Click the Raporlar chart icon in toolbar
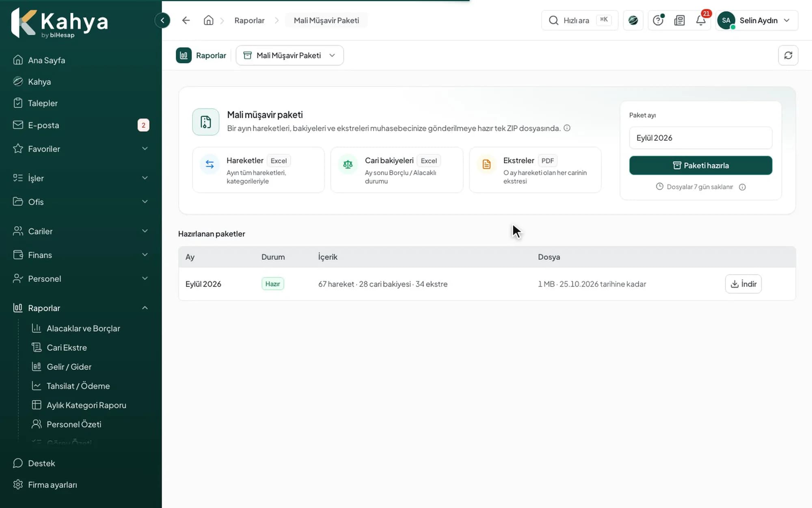Image resolution: width=812 pixels, height=508 pixels. point(184,55)
